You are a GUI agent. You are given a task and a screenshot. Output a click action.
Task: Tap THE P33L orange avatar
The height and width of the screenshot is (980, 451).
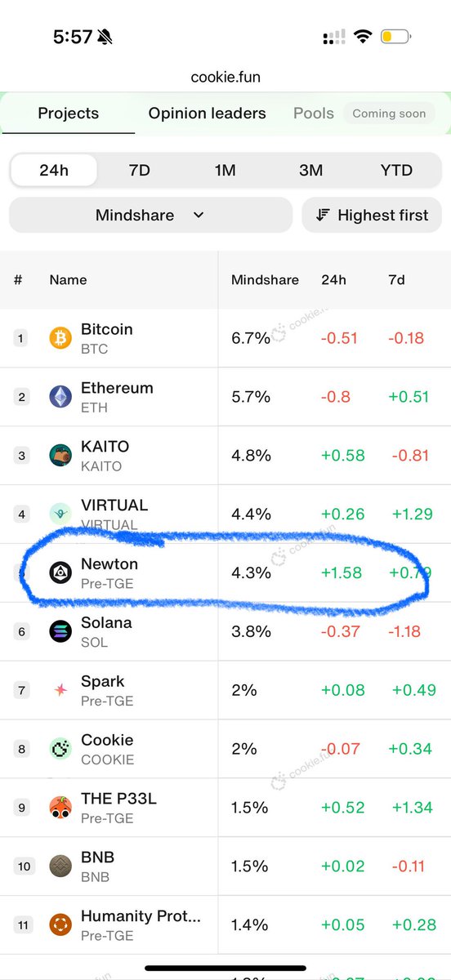(x=60, y=808)
